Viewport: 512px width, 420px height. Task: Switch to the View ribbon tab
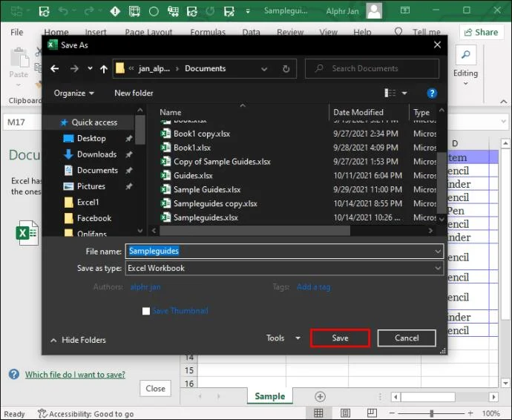(x=328, y=33)
